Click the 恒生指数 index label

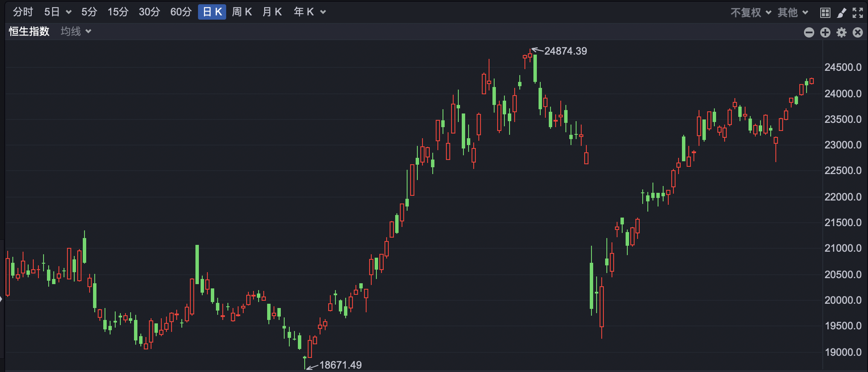click(x=29, y=31)
